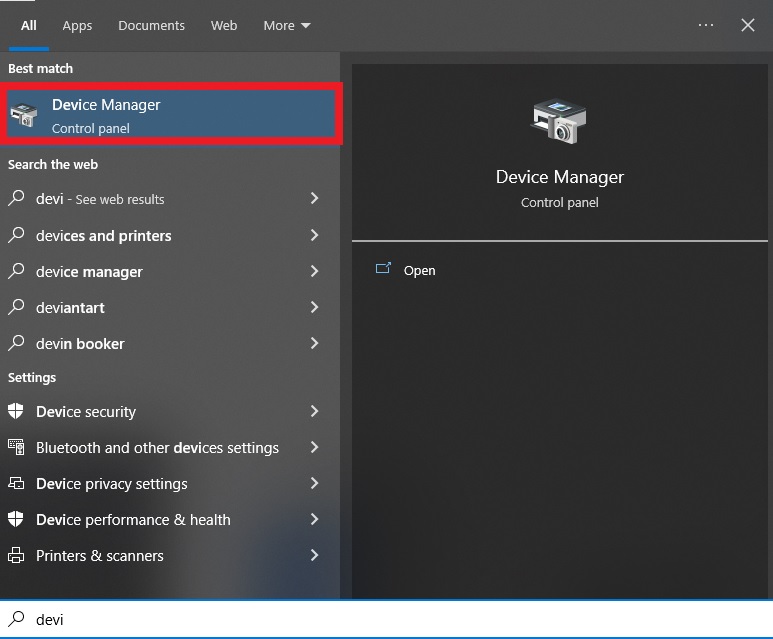773x639 pixels.
Task: Expand arrow for 'devi - See web results'
Action: point(315,198)
